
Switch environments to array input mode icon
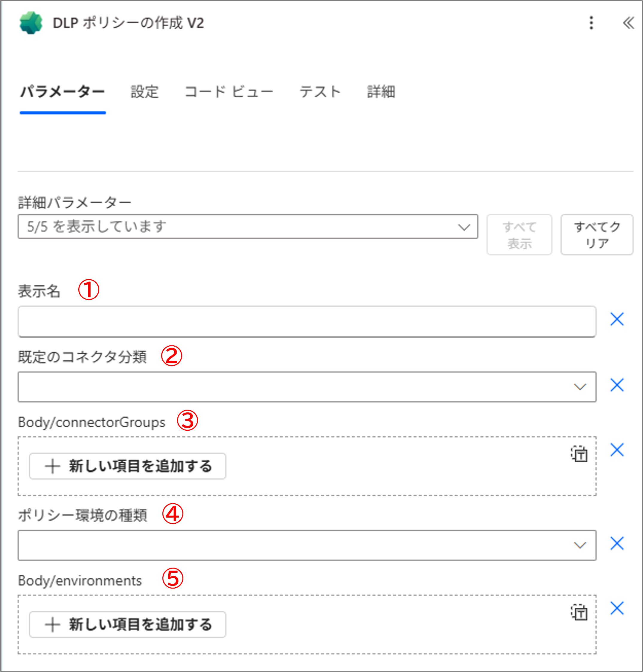pyautogui.click(x=579, y=612)
